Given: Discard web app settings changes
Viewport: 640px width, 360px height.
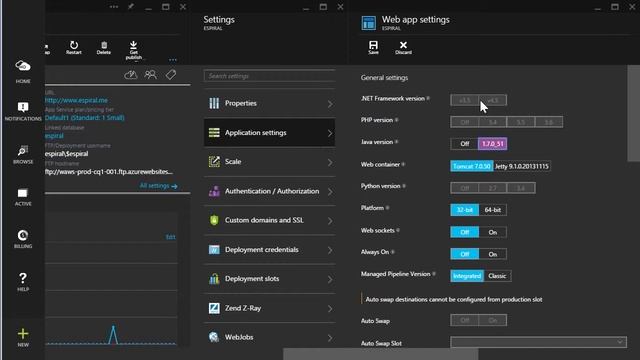Looking at the screenshot, I should (x=403, y=47).
